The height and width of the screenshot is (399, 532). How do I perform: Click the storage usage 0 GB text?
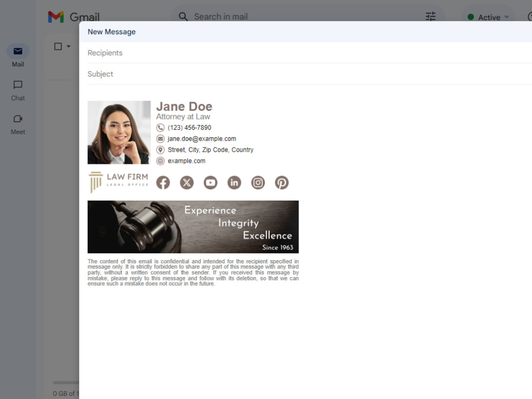(x=66, y=394)
